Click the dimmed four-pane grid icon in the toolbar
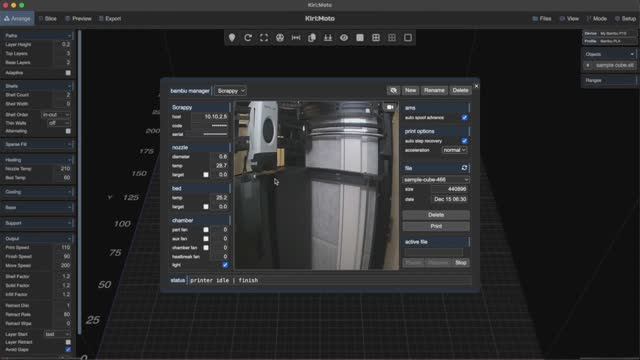 tap(392, 38)
